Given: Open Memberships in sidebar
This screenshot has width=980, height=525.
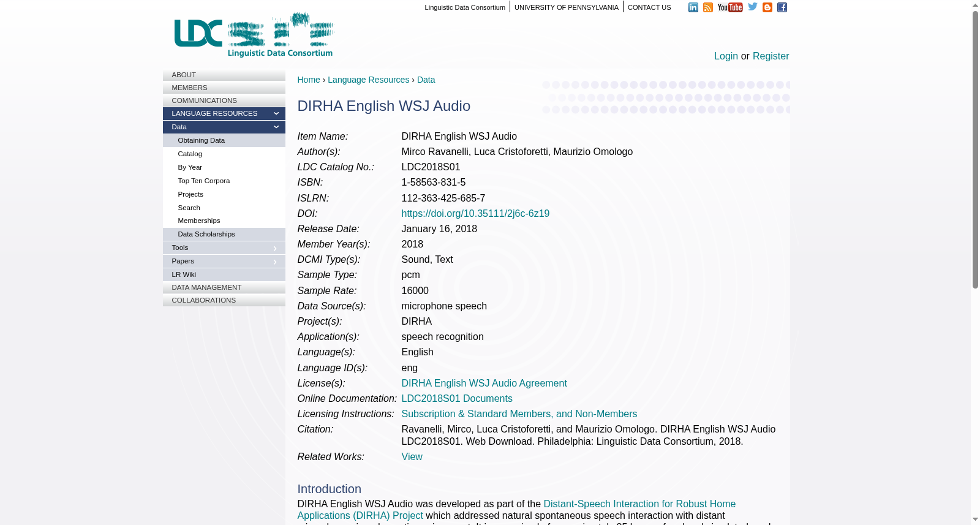Looking at the screenshot, I should coord(224,221).
